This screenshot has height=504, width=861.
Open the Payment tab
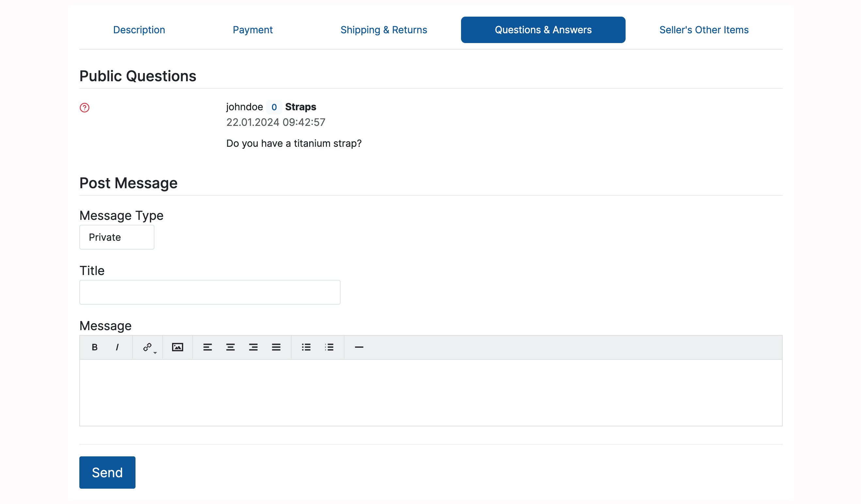pyautogui.click(x=252, y=30)
